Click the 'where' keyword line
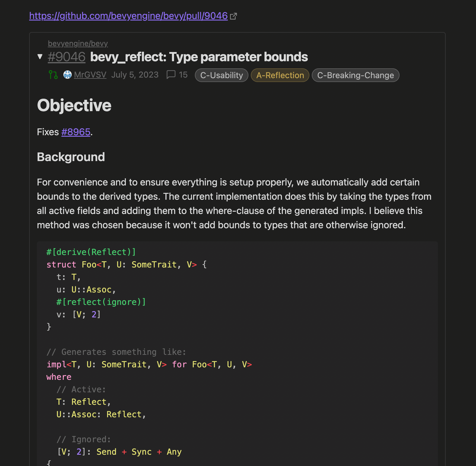The image size is (476, 466). 59,377
